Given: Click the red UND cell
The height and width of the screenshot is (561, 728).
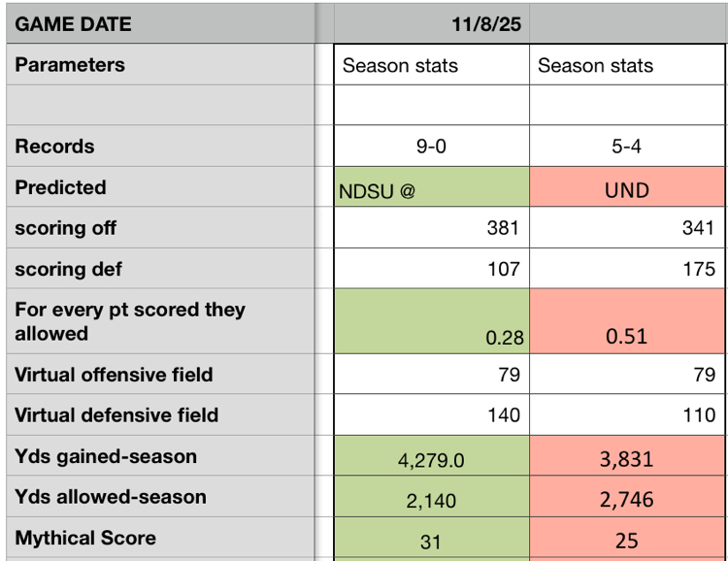Looking at the screenshot, I should pyautogui.click(x=627, y=189).
